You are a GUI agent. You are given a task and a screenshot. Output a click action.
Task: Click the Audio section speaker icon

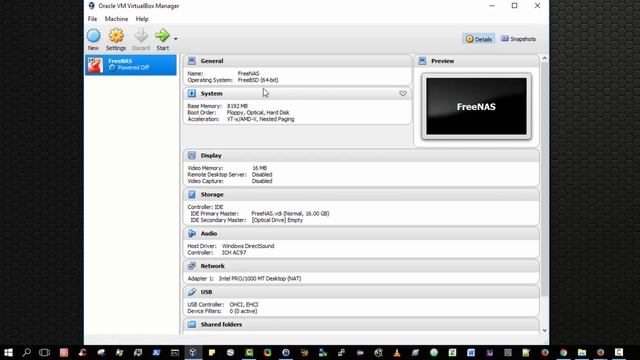pyautogui.click(x=191, y=233)
